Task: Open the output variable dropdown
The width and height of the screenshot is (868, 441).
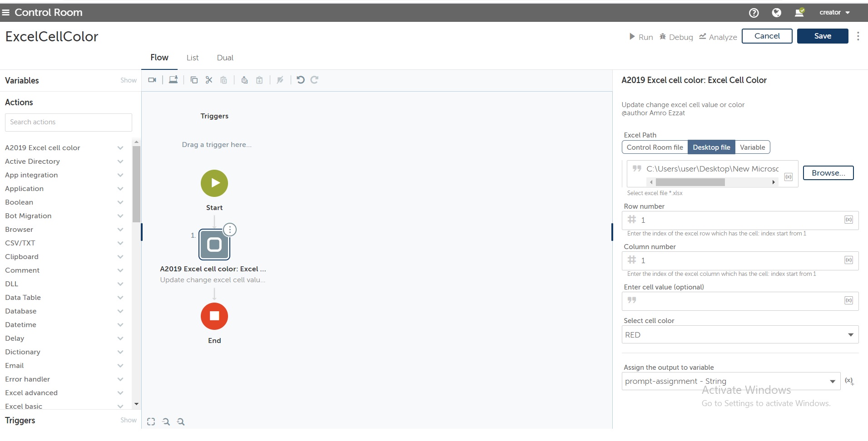Action: pyautogui.click(x=731, y=382)
